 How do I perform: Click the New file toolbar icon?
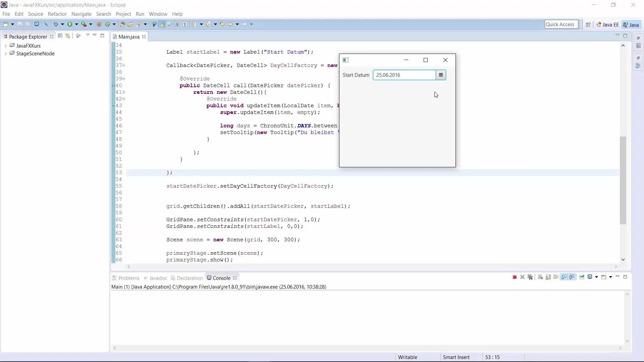click(6, 24)
